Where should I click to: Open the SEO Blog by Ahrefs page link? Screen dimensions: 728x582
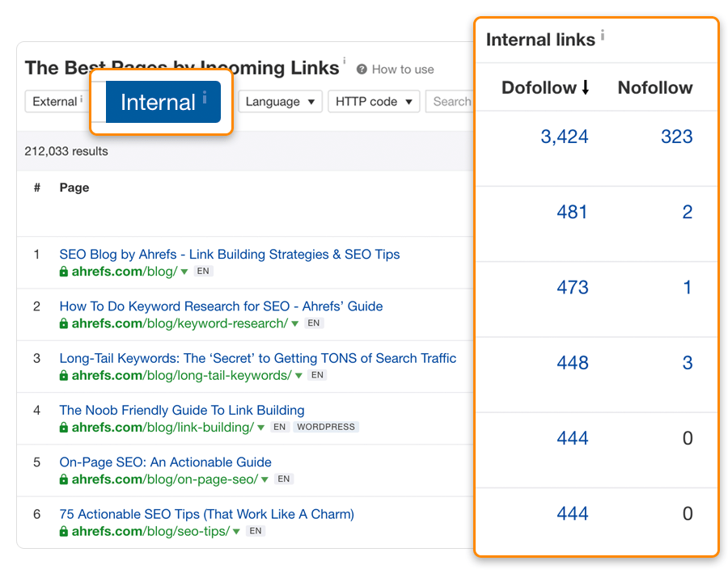(229, 254)
